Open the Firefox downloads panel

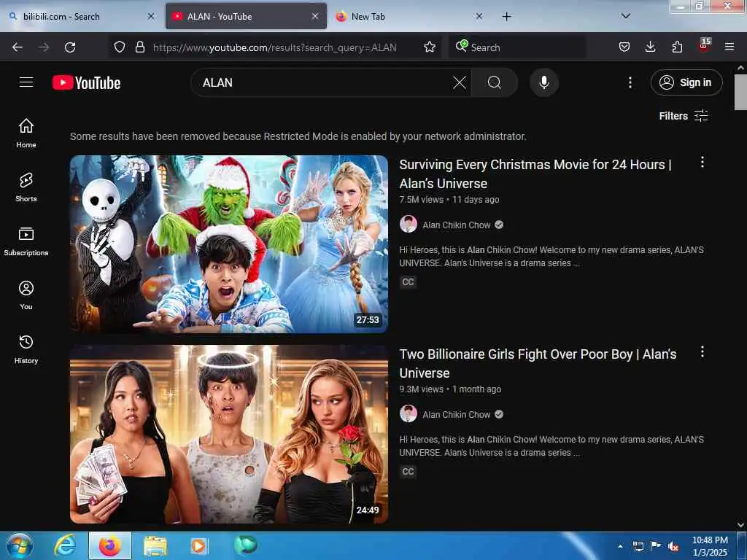point(650,47)
